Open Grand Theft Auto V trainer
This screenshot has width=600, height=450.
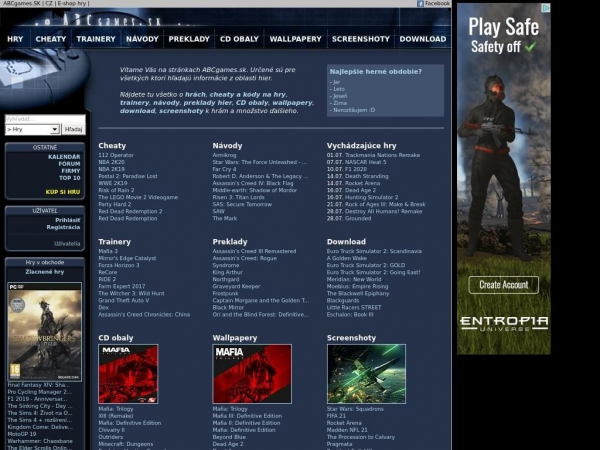(124, 300)
